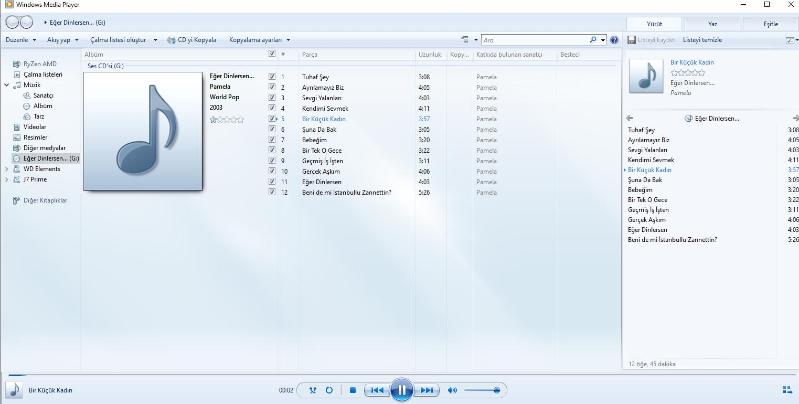Open search box dropdown arrow
This screenshot has height=404, width=799.
[603, 40]
